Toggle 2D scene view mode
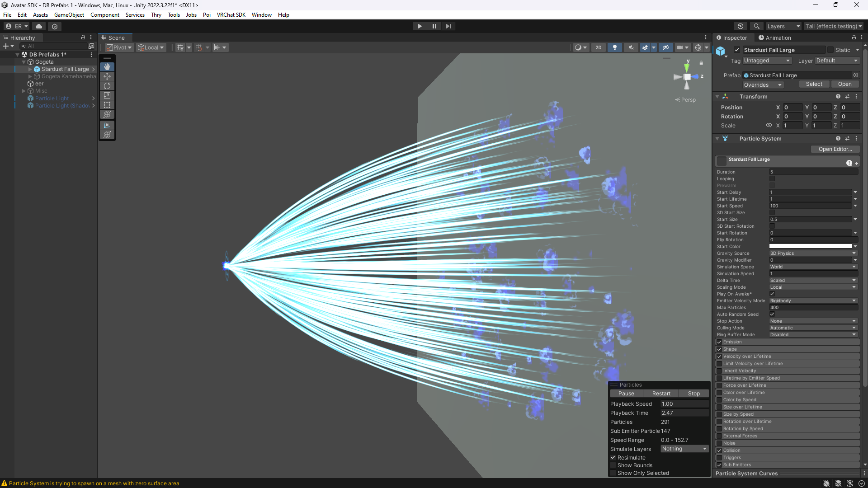 [x=598, y=47]
